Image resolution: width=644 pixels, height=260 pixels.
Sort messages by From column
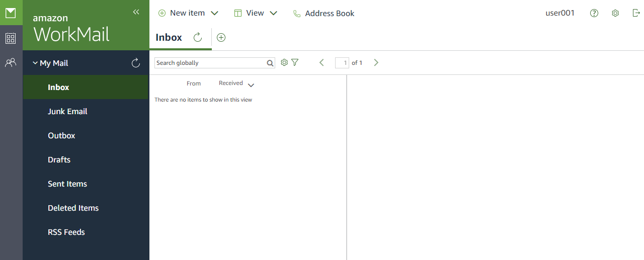click(194, 83)
